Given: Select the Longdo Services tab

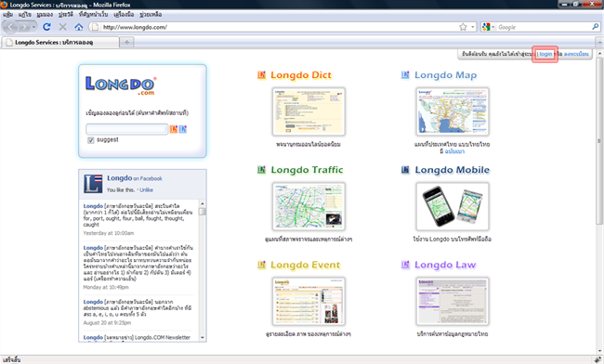Looking at the screenshot, I should [x=60, y=43].
